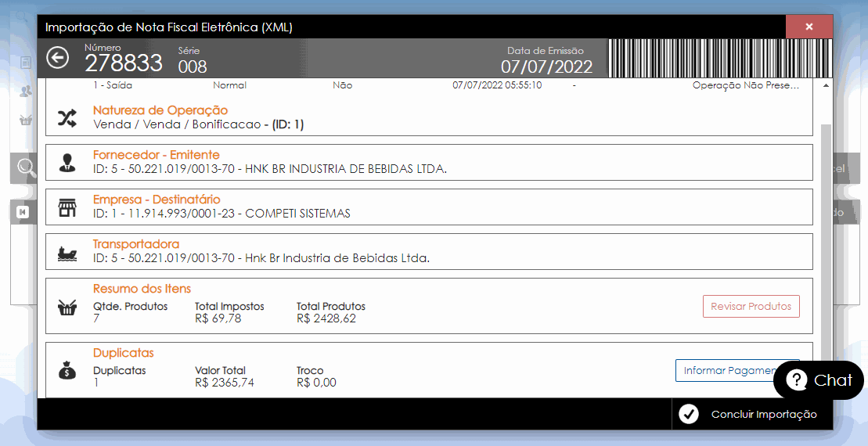Select the Empresa - Destinatário heading
This screenshot has width=868, height=446.
(157, 200)
